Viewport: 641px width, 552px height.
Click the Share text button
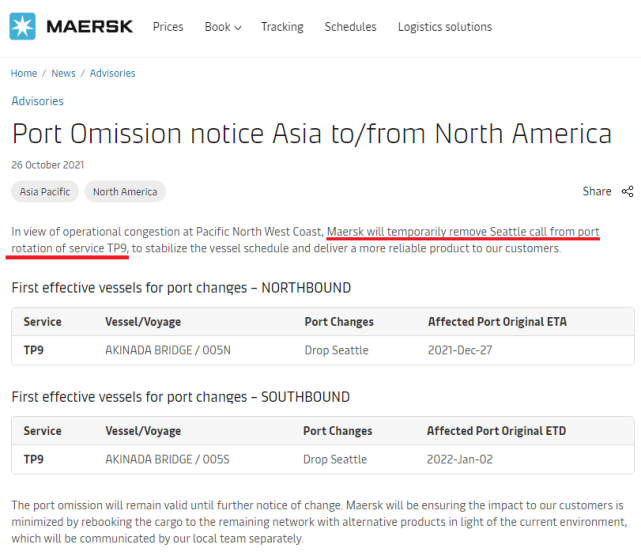(x=597, y=191)
